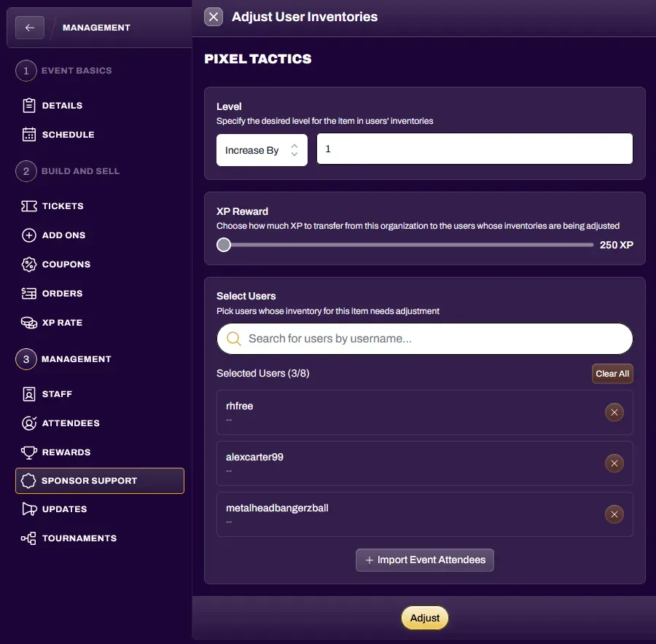Remove user metalheadbangerzball from selection

click(x=614, y=514)
